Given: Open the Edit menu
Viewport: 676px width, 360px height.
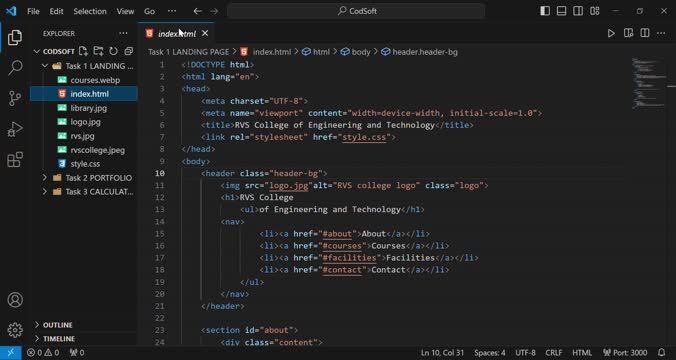Looking at the screenshot, I should pyautogui.click(x=56, y=11).
